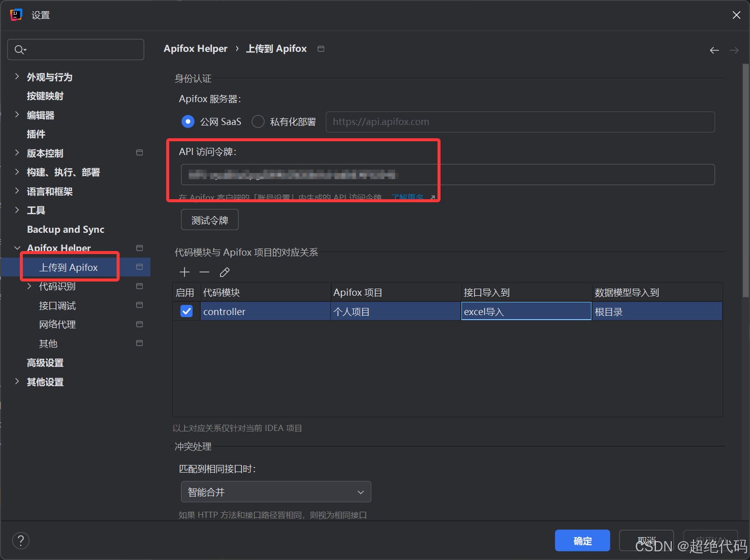Screen dimensions: 750x560
Task: Select the 公网 SaaS radio button
Action: coord(188,121)
